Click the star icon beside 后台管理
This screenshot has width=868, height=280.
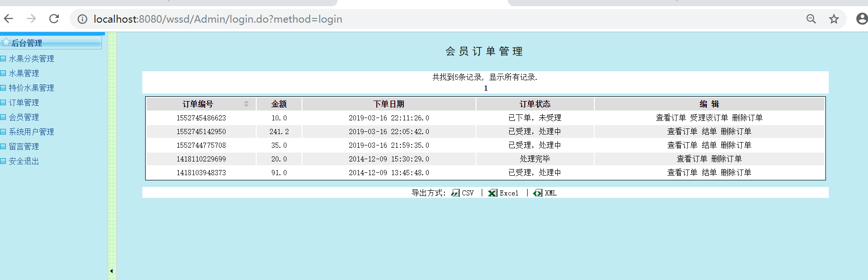pyautogui.click(x=6, y=42)
